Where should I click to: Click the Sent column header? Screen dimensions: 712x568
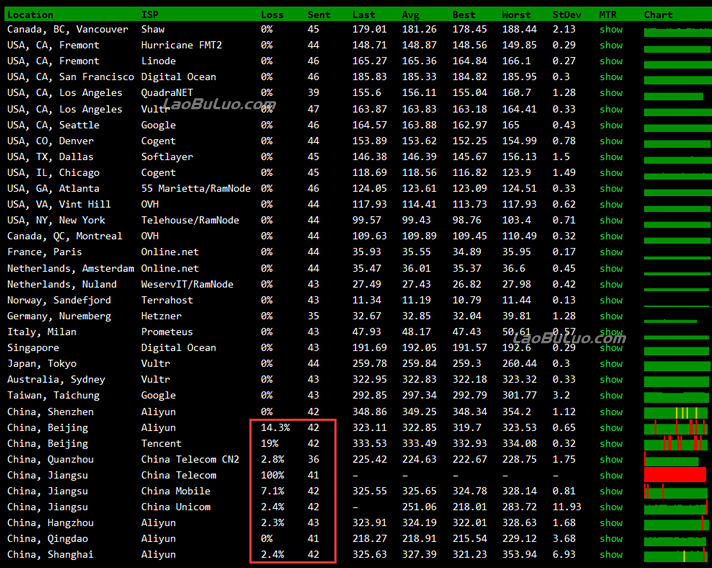pos(319,15)
